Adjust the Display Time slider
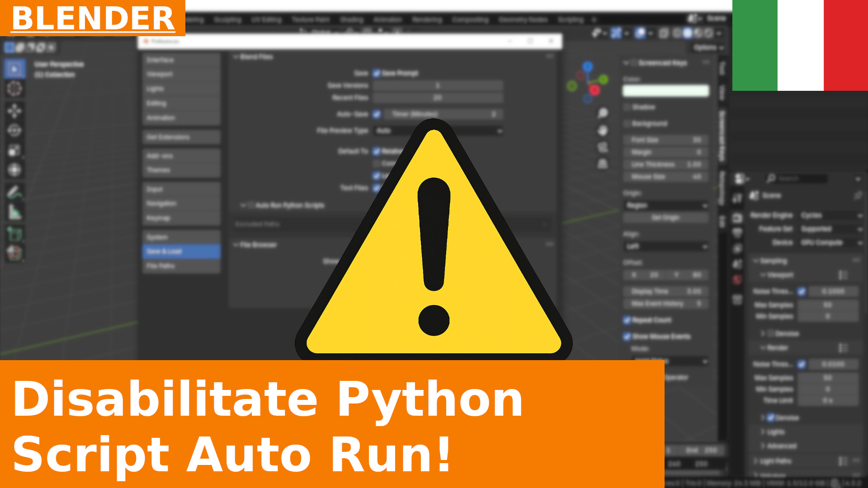Image resolution: width=868 pixels, height=488 pixels. click(666, 291)
